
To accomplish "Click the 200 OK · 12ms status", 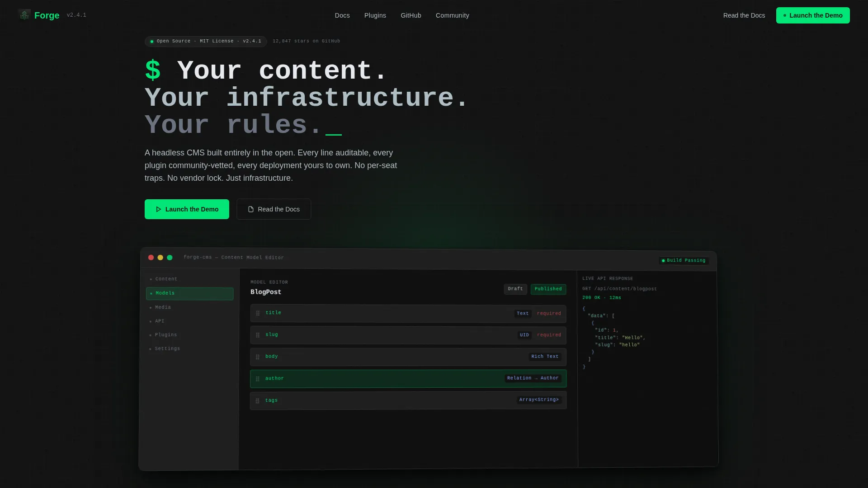I will (602, 298).
